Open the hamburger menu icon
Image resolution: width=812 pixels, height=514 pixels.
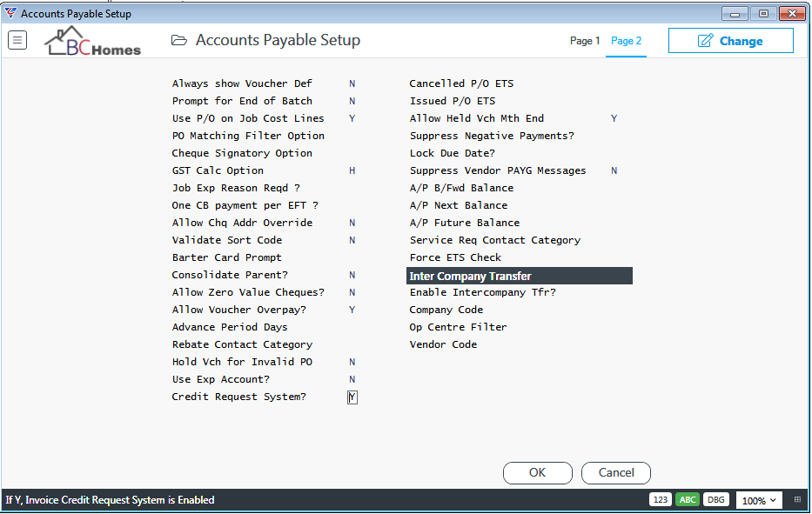17,40
